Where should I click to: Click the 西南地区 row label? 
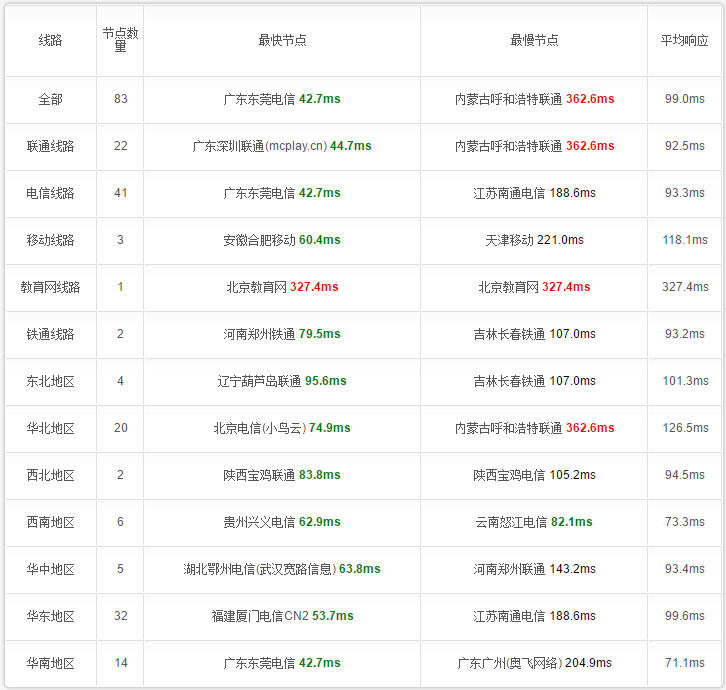tap(50, 522)
